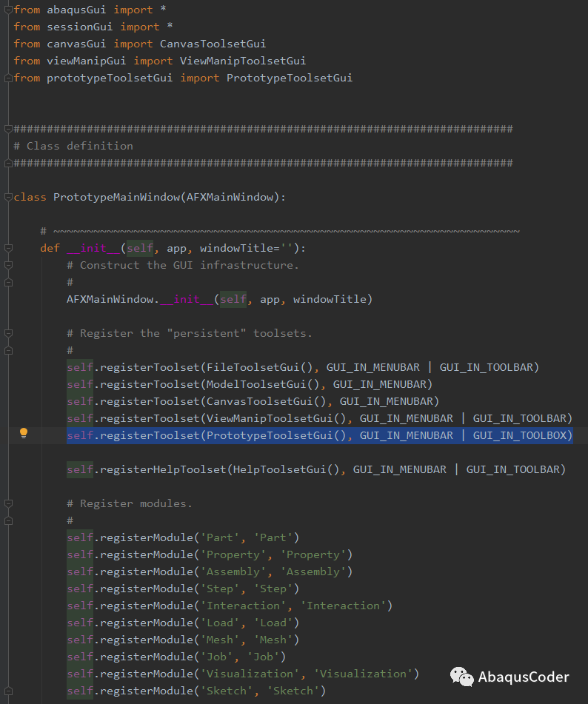Screen dimensions: 588x704
Task: Click 'prototypeToolsetGui' module name in import line
Action: tap(110, 78)
